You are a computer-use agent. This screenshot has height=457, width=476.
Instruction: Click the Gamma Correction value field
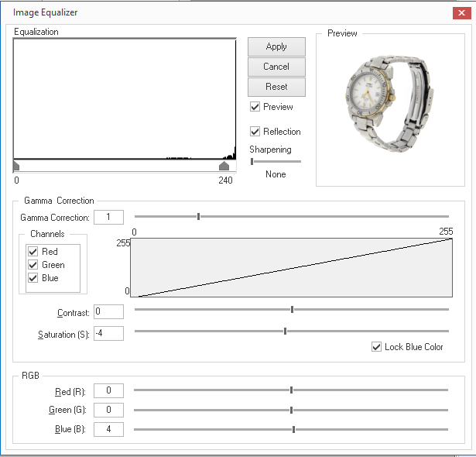108,217
